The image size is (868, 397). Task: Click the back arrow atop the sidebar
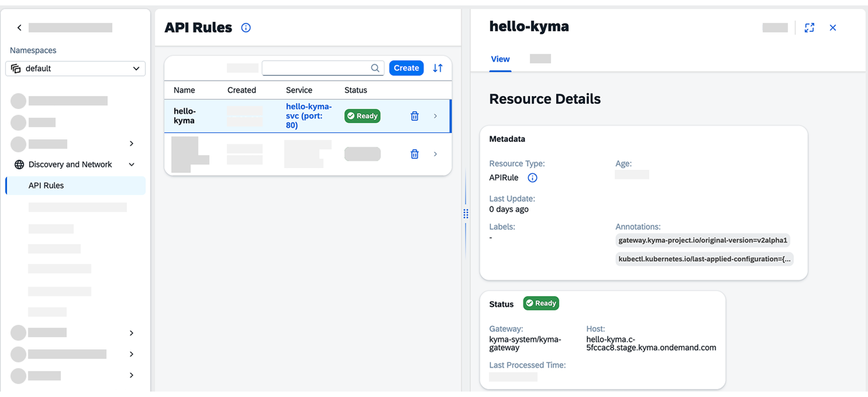click(x=20, y=28)
